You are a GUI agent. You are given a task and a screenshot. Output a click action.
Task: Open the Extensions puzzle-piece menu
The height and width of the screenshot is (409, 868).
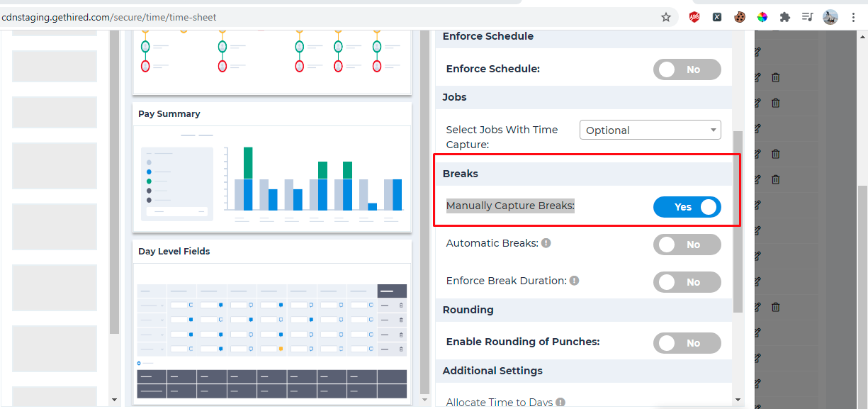tap(784, 17)
